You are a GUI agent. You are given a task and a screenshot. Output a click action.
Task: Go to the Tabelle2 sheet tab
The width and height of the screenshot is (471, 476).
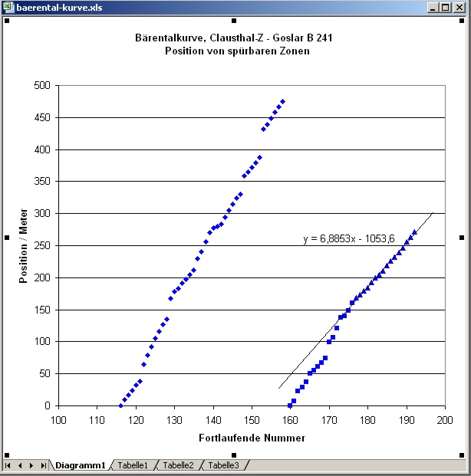(178, 465)
